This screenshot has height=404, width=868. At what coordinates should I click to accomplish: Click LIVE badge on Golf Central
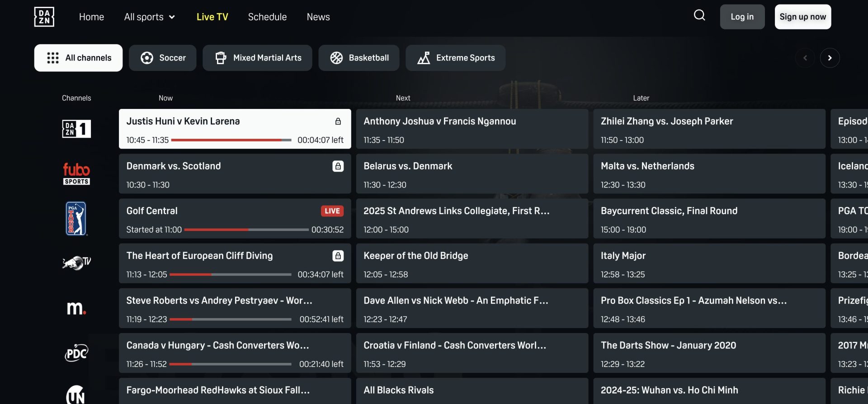[332, 211]
